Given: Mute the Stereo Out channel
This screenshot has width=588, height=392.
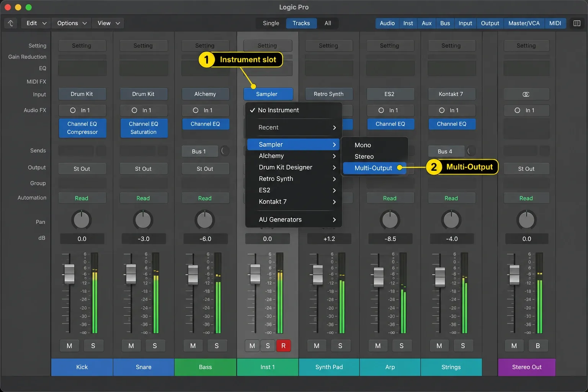Looking at the screenshot, I should [x=514, y=346].
